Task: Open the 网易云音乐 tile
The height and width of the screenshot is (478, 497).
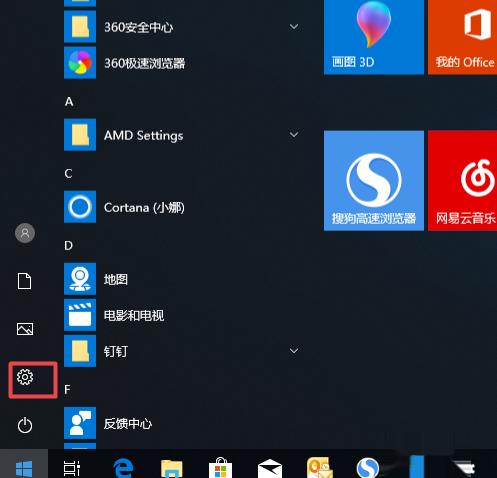Action: point(462,180)
